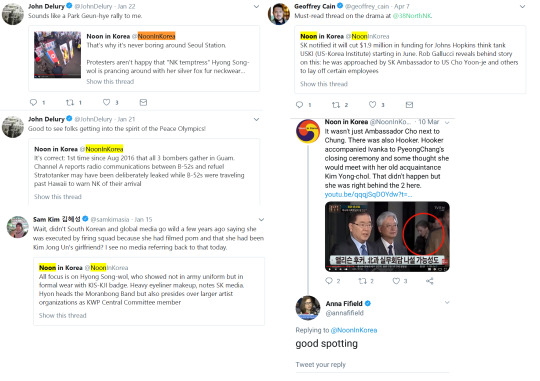Reply to John Delury's Jan 22 tweet
Screen dimensions: 540x381
(33, 102)
